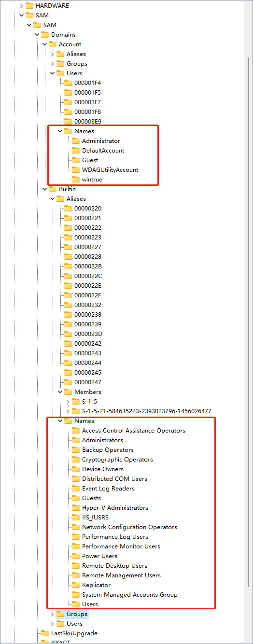Image resolution: width=253 pixels, height=644 pixels.
Task: Click the 000001F5 folder icon
Action: [x=68, y=93]
